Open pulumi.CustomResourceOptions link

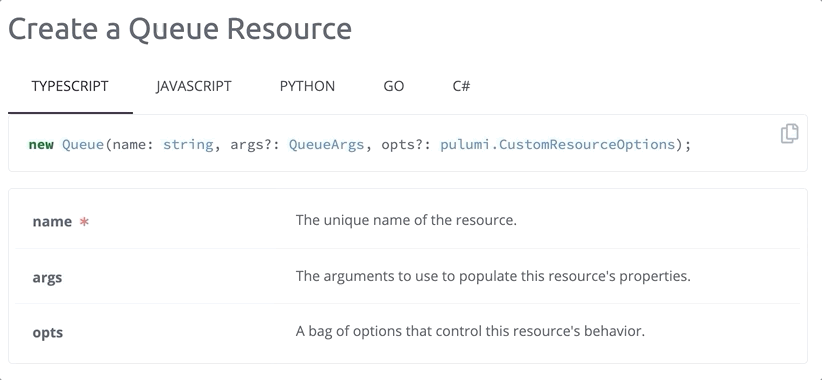pos(557,145)
